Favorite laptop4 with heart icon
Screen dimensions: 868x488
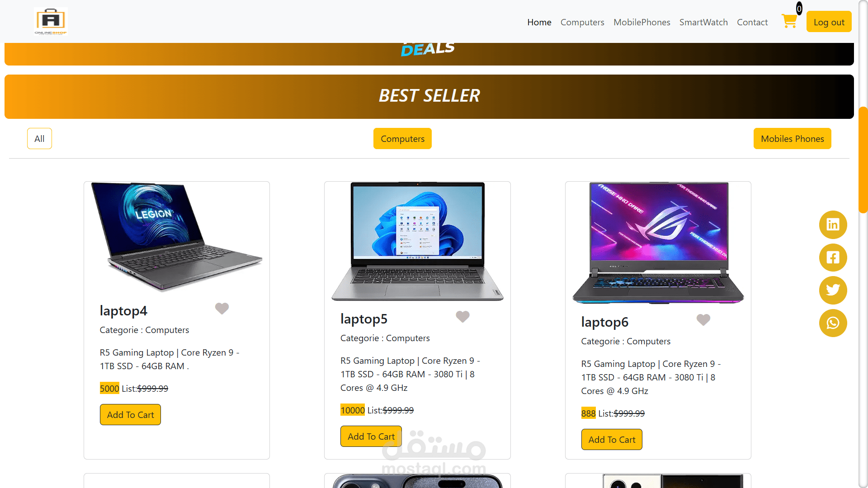[x=222, y=309]
